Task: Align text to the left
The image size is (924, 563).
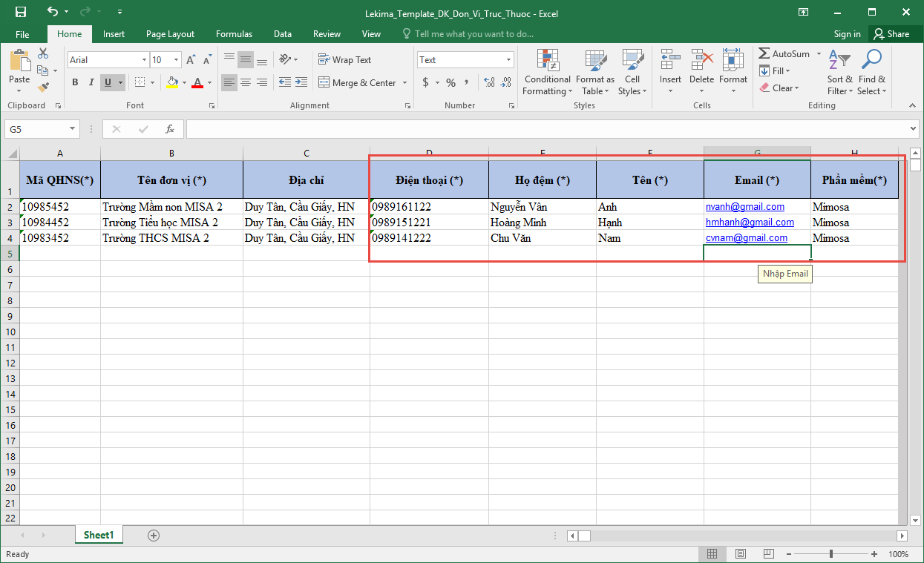Action: (229, 82)
